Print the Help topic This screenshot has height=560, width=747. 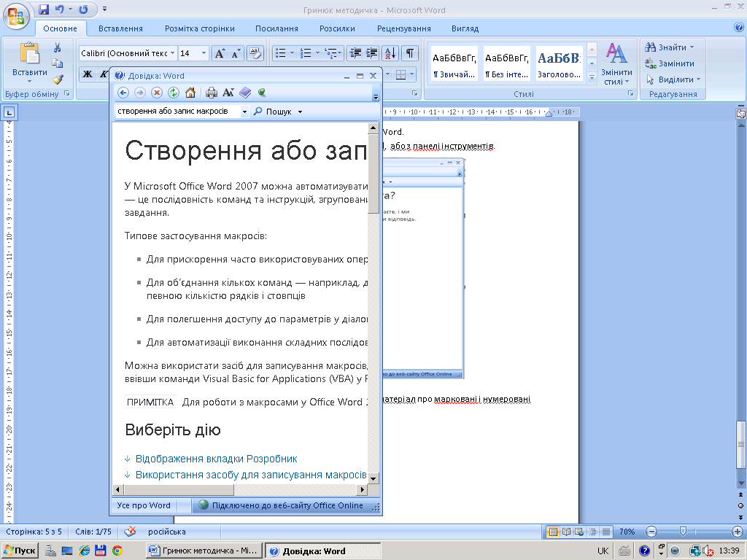(212, 93)
